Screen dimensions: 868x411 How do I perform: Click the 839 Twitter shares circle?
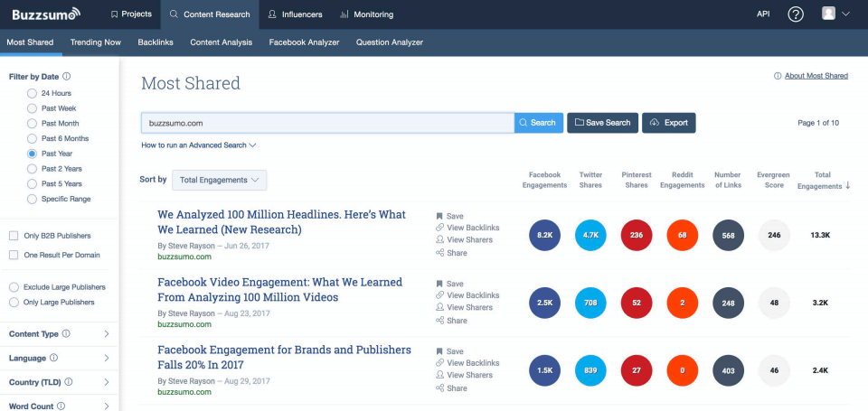(590, 370)
